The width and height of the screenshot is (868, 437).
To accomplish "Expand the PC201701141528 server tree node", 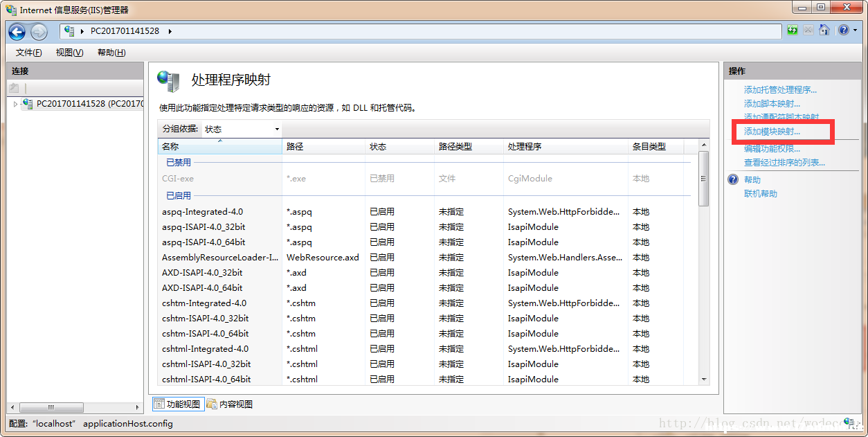I will [x=15, y=104].
